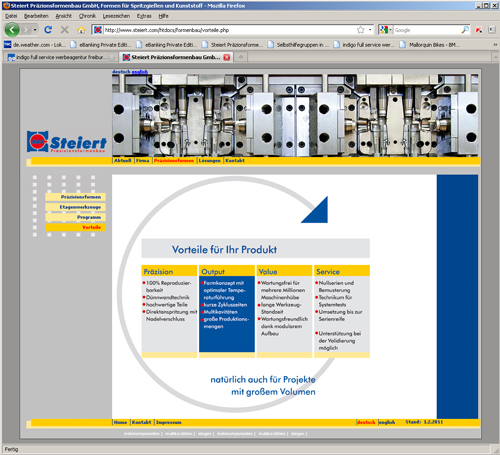Click the Forward navigation arrow
The height and width of the screenshot is (455, 500).
click(x=26, y=30)
